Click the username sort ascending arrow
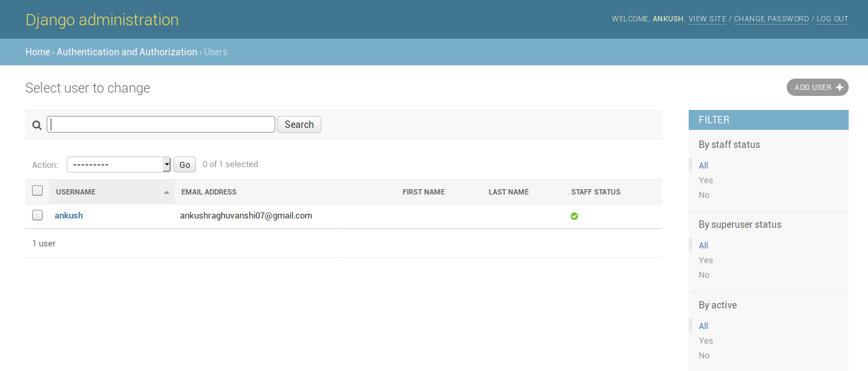Image resolution: width=868 pixels, height=371 pixels. 166,192
